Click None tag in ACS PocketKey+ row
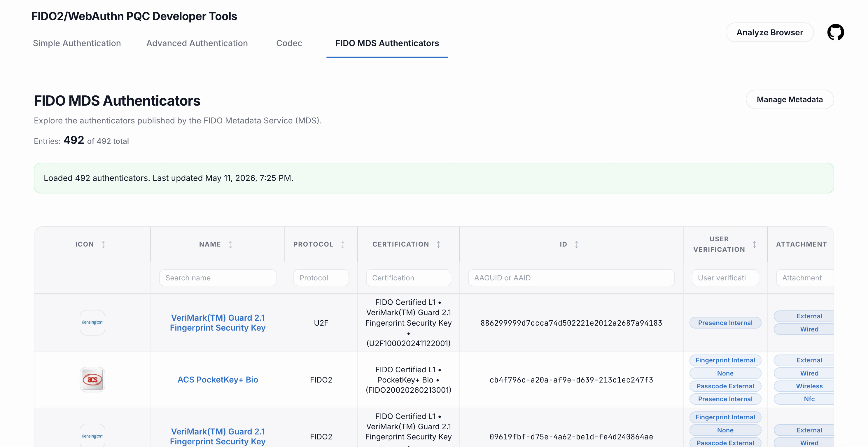868x447 pixels. (725, 373)
